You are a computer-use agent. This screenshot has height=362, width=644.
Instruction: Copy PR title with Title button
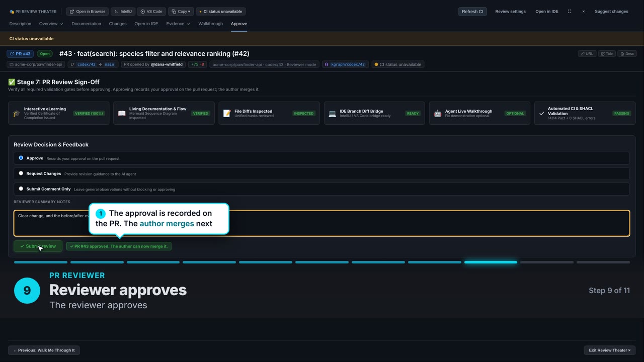607,54
